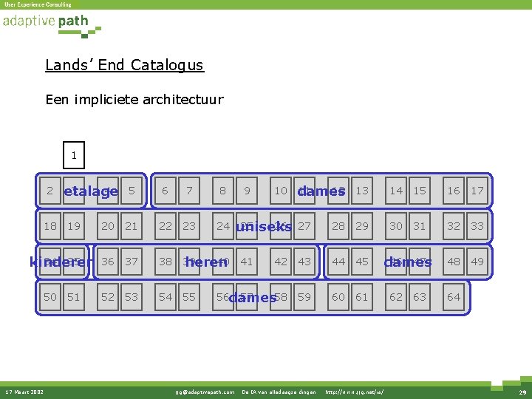532x399 pixels.
Task: Select page box 36
Action: click(108, 262)
